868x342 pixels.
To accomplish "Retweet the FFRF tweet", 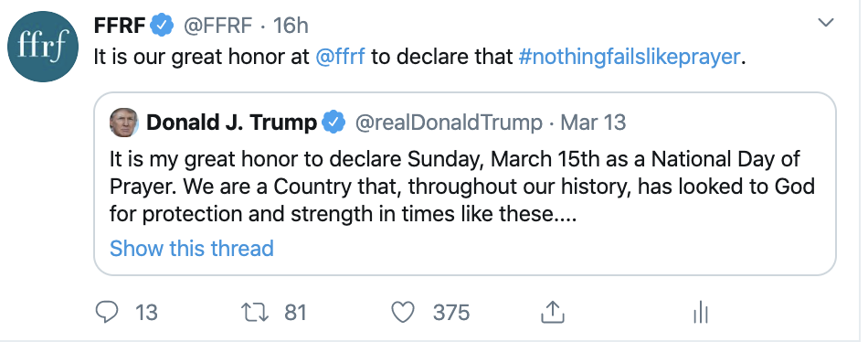I will coord(257,313).
